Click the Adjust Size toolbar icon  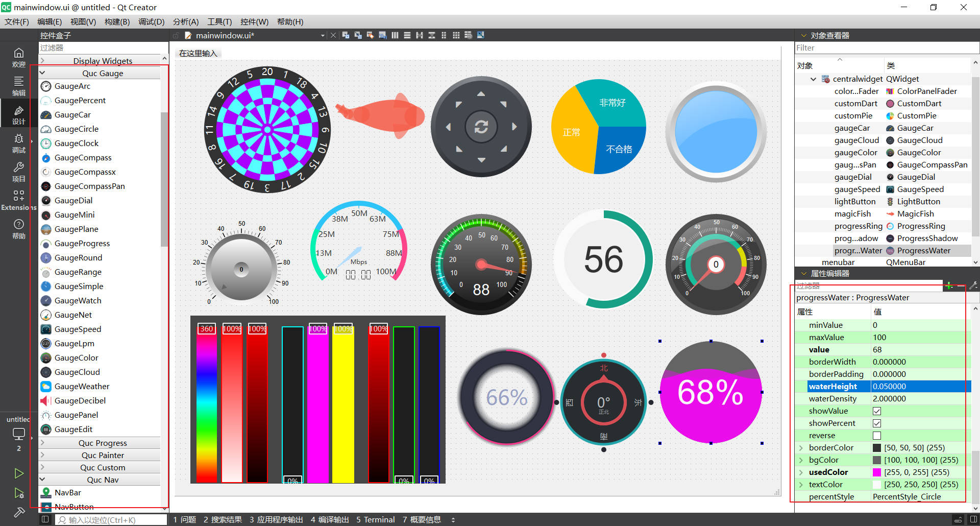[480, 35]
